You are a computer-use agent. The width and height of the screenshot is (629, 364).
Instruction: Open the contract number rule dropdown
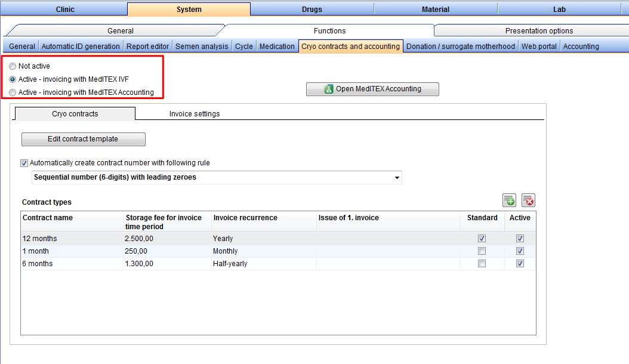397,177
